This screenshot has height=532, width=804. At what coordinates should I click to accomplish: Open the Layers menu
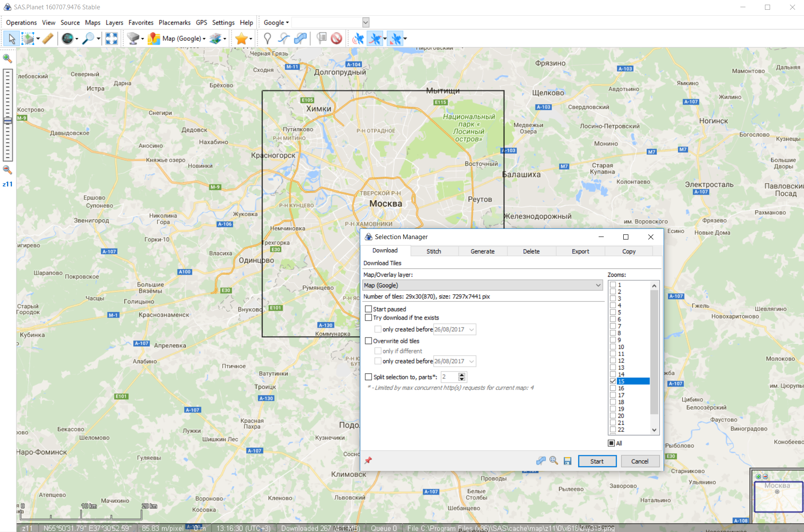tap(114, 22)
